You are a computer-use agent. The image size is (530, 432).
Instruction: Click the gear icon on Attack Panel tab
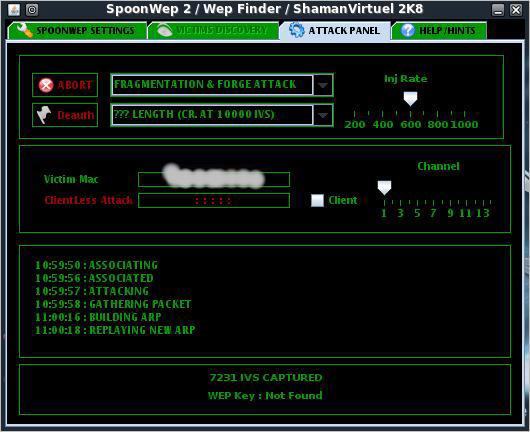coord(297,30)
